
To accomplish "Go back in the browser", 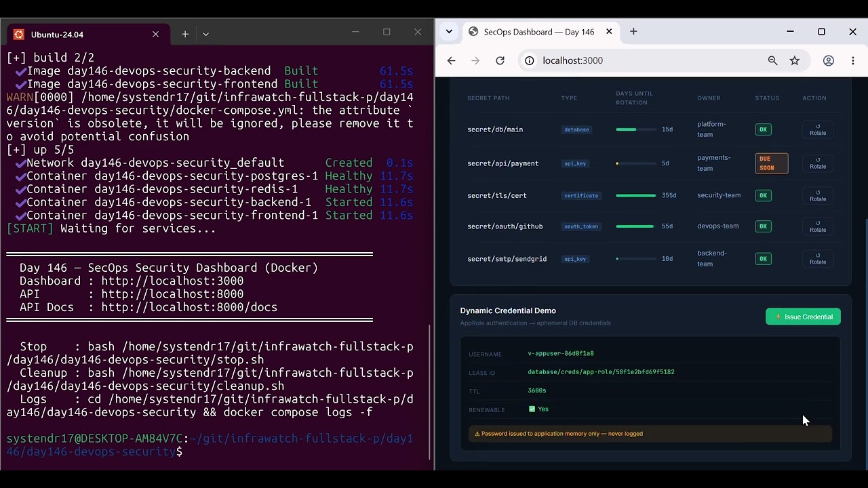I will coord(451,60).
